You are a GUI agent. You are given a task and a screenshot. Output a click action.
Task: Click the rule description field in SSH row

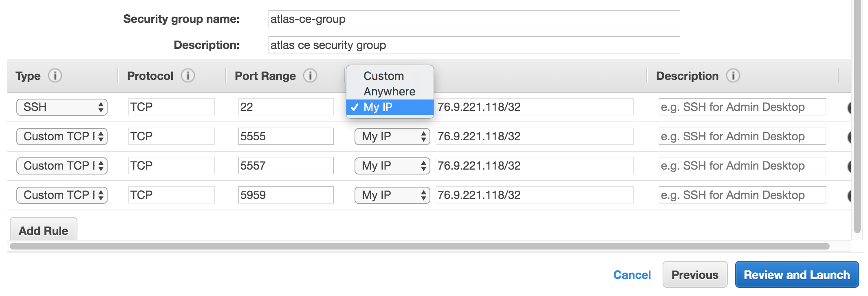click(x=742, y=107)
